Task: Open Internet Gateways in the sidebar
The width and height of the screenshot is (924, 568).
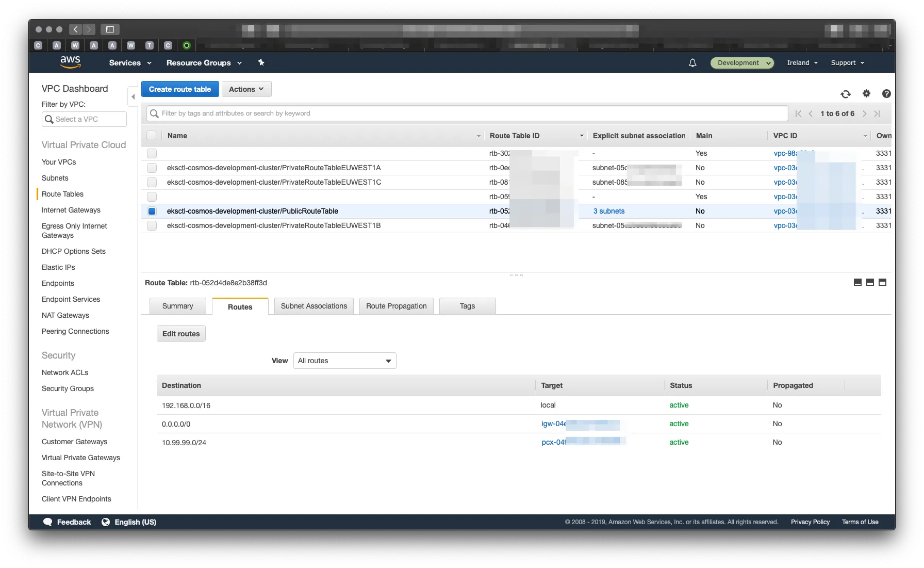Action: click(x=71, y=210)
